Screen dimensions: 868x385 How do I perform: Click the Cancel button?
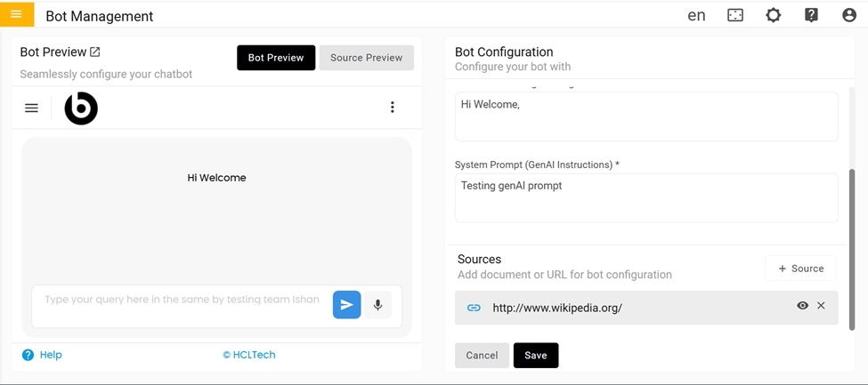pyautogui.click(x=482, y=356)
